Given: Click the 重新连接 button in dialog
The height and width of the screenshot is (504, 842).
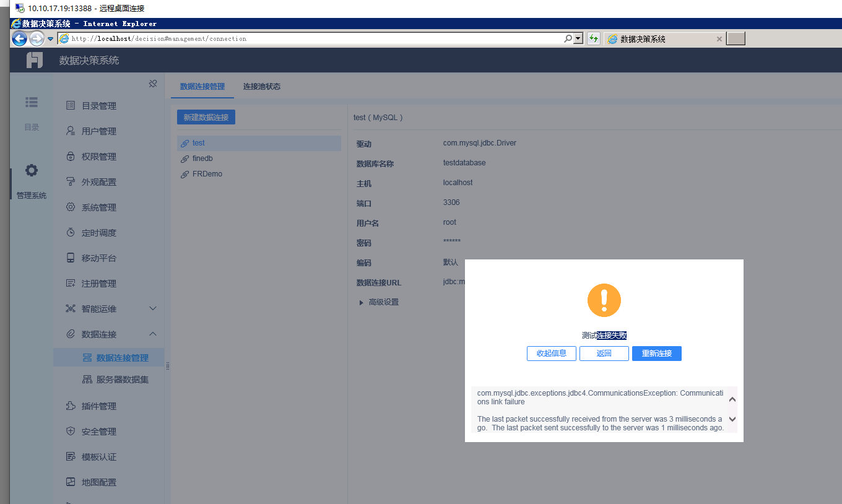Looking at the screenshot, I should click(657, 354).
